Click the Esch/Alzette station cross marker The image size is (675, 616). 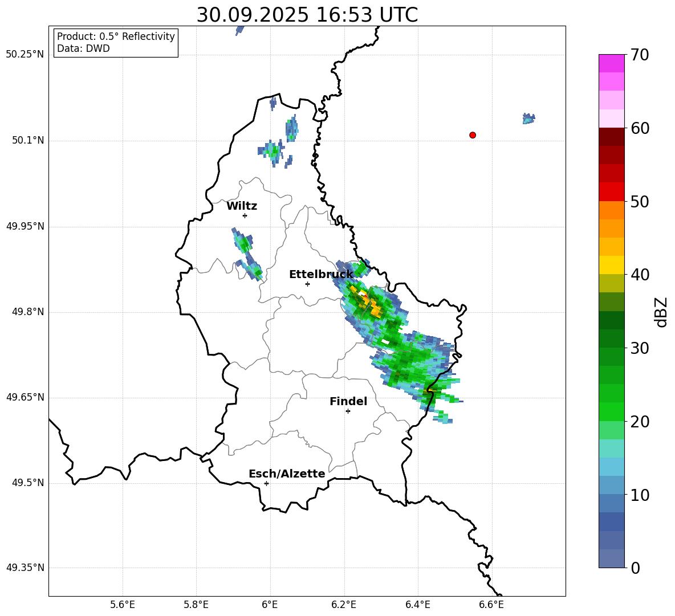click(x=266, y=483)
